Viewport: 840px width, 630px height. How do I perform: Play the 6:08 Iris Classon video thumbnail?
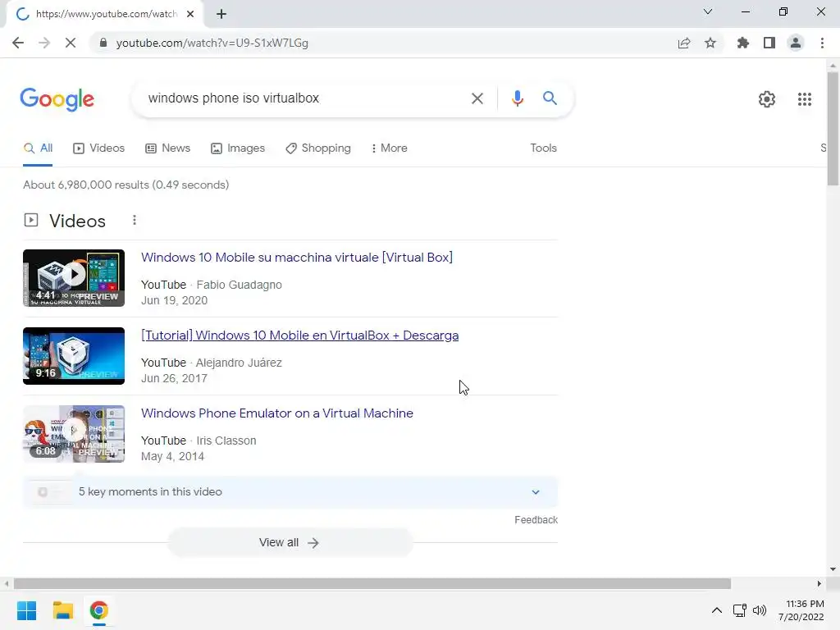pyautogui.click(x=74, y=434)
